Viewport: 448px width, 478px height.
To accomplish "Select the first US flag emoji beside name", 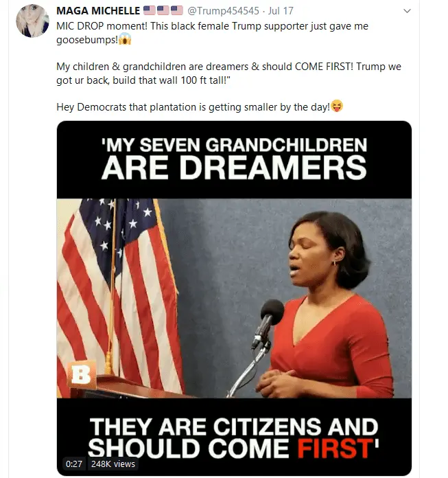I will 150,10.
